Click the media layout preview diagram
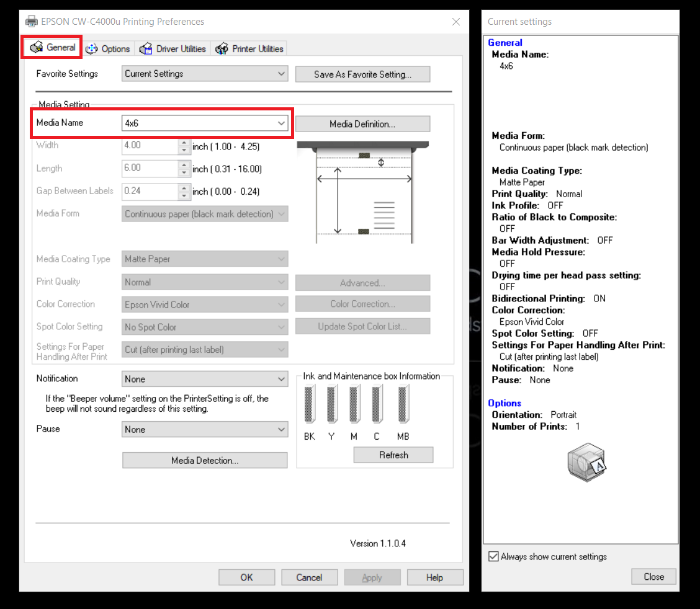 click(364, 192)
